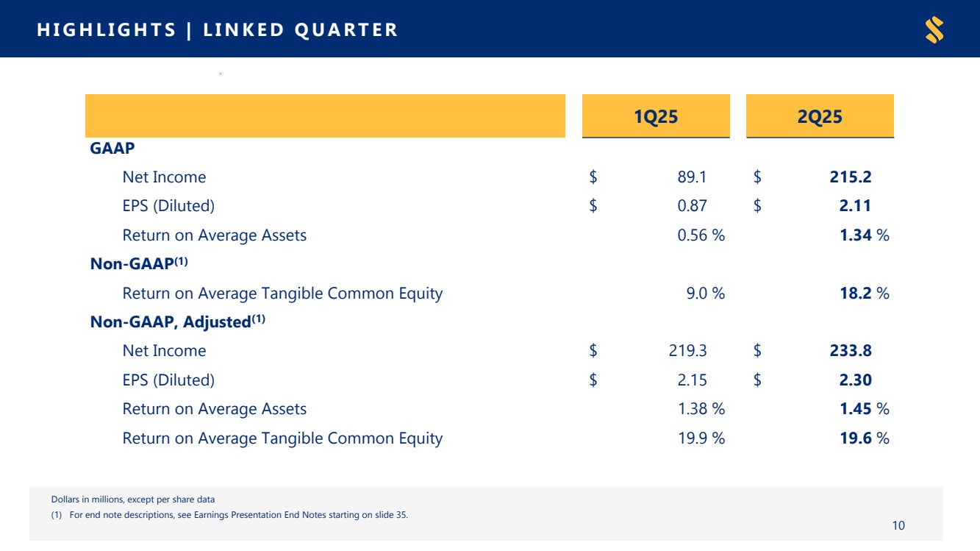Select the GAAP section heading
This screenshot has width=980, height=551.
coord(112,148)
